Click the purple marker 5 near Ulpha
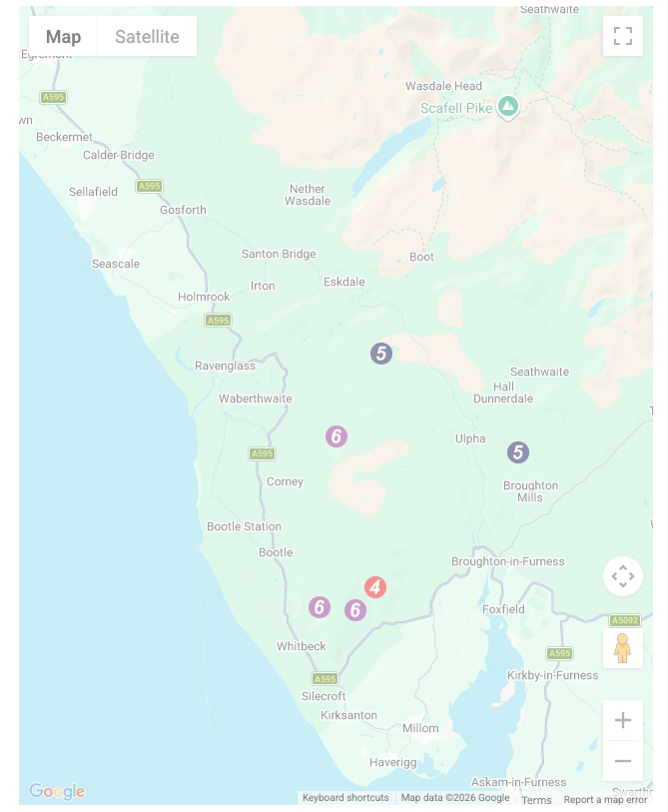The height and width of the screenshot is (812, 668). (x=517, y=452)
